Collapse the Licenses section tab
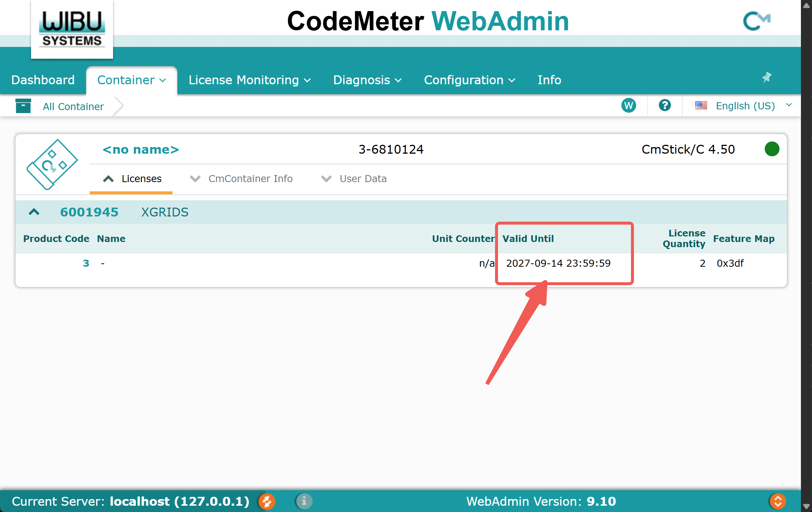Image resolution: width=812 pixels, height=512 pixels. [132, 179]
